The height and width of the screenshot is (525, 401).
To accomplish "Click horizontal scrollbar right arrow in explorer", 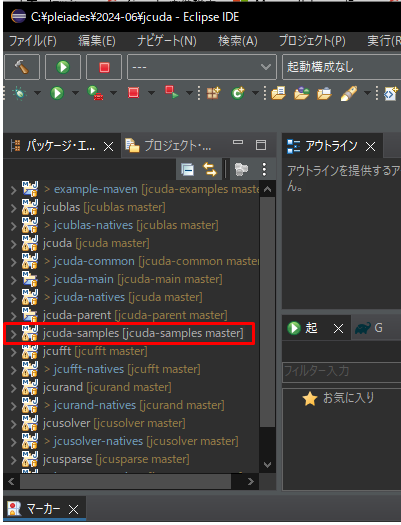I will [251, 481].
